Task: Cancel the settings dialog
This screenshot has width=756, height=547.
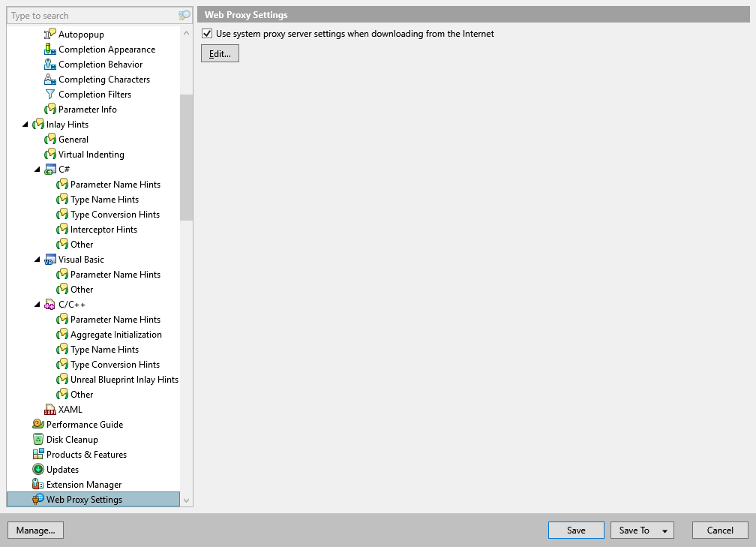Action: point(719,530)
